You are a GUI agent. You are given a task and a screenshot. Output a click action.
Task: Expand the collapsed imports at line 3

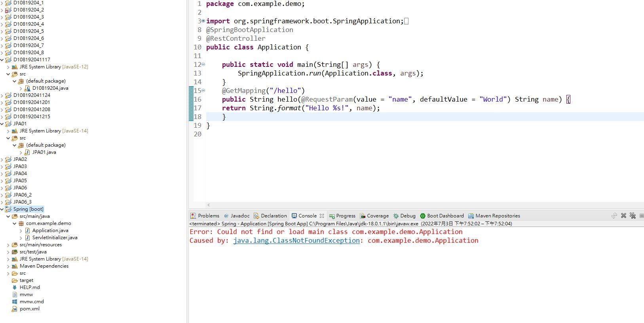coord(203,21)
